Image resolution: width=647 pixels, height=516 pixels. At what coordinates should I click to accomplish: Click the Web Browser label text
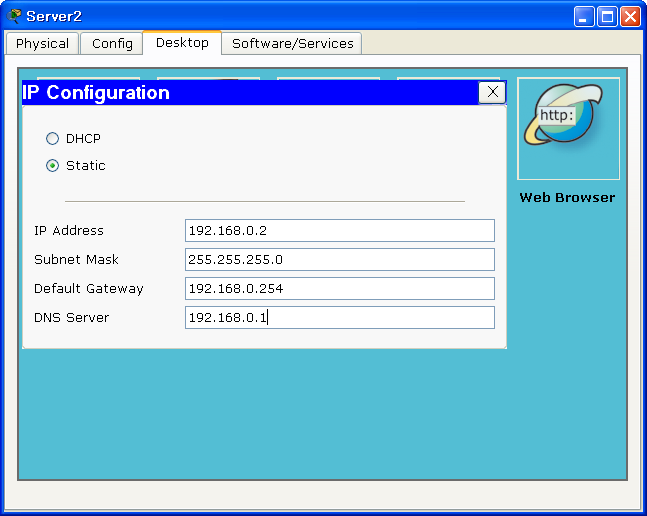(x=567, y=198)
